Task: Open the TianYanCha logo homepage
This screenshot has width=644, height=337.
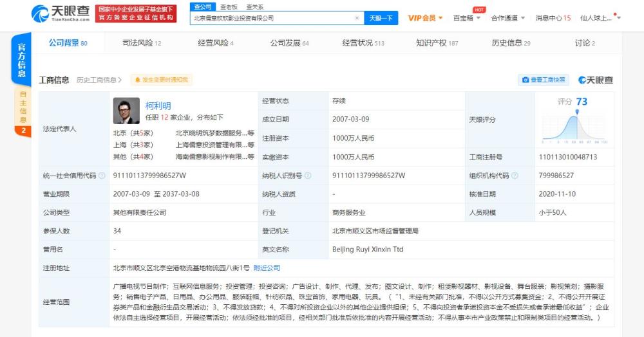Action: click(x=61, y=14)
